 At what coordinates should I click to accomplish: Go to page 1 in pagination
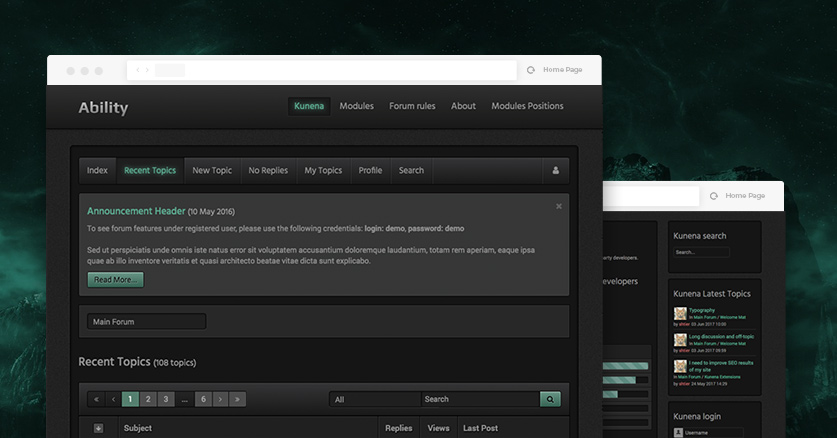point(130,399)
